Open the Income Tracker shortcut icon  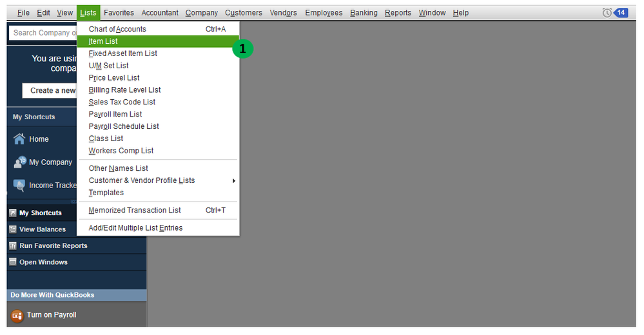pos(19,186)
